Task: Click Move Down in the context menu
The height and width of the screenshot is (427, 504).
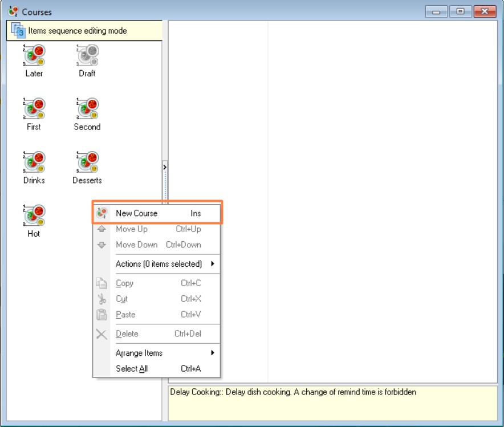Action: [157, 245]
